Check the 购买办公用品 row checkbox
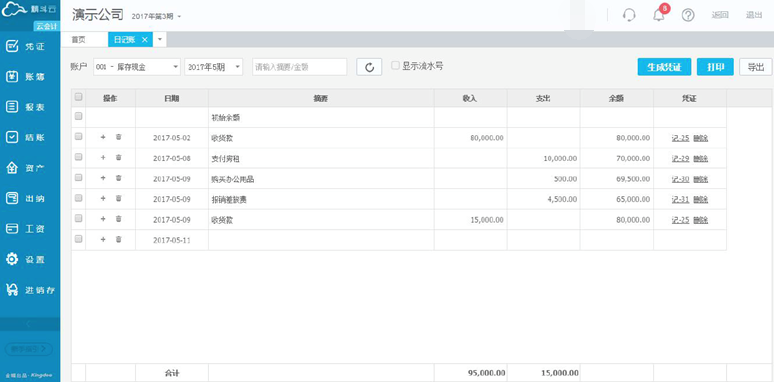Viewport: 774px width, 382px height. pyautogui.click(x=78, y=177)
